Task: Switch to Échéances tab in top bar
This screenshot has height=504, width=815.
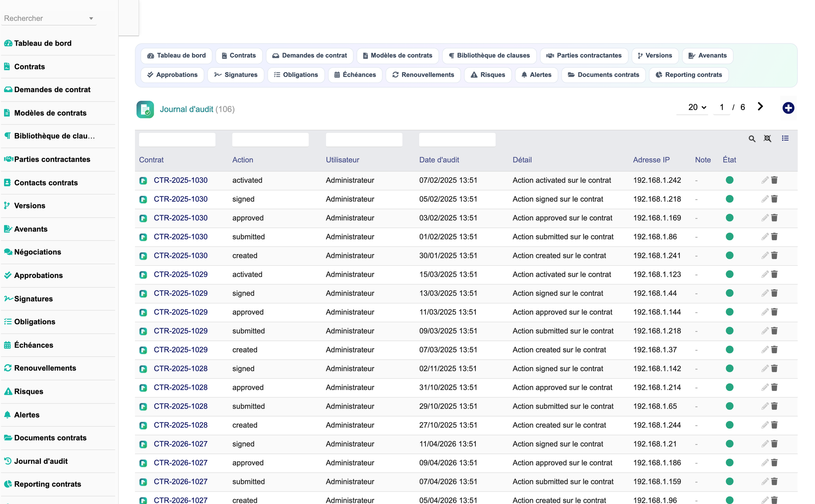Action: coord(355,75)
